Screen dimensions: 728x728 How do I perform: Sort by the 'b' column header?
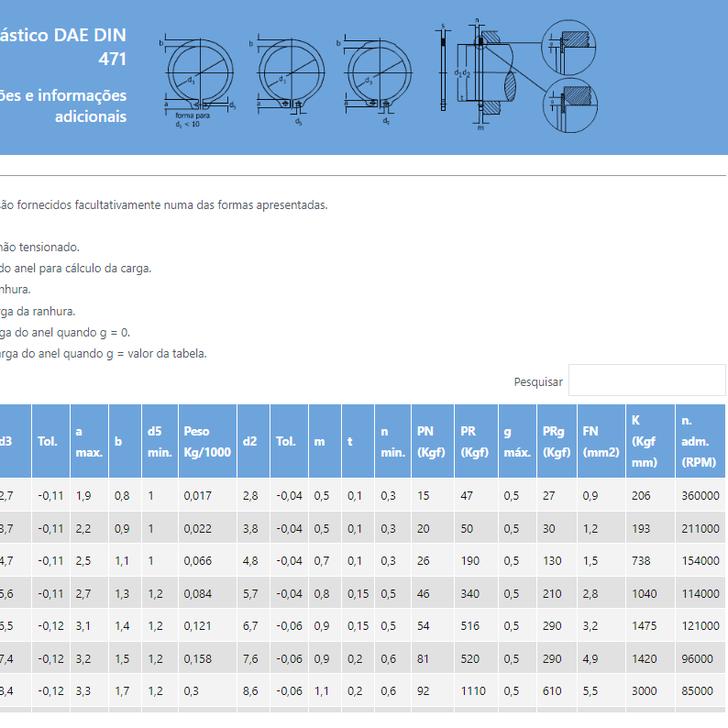[124, 441]
